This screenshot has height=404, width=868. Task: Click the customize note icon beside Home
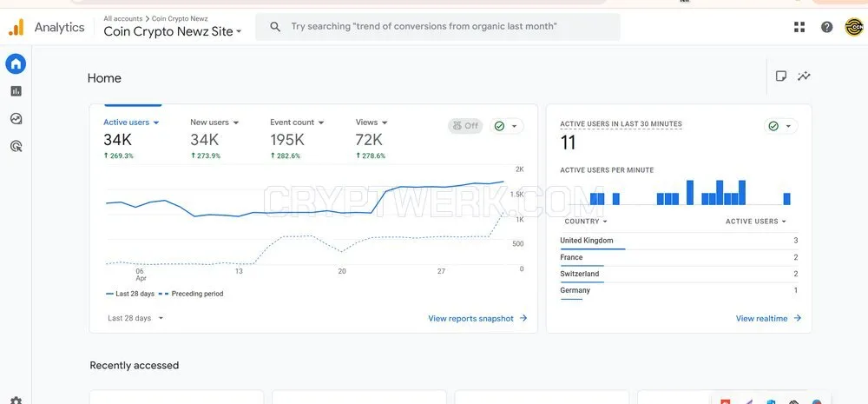[781, 76]
